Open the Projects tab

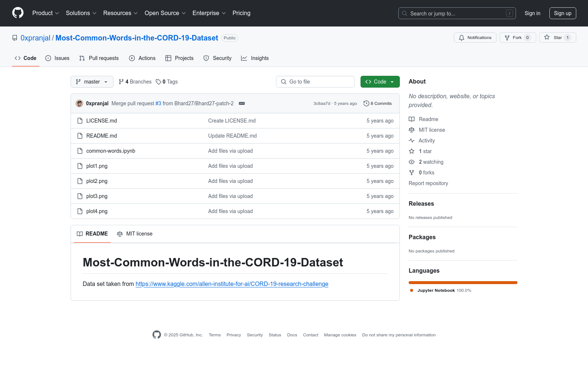(x=179, y=58)
